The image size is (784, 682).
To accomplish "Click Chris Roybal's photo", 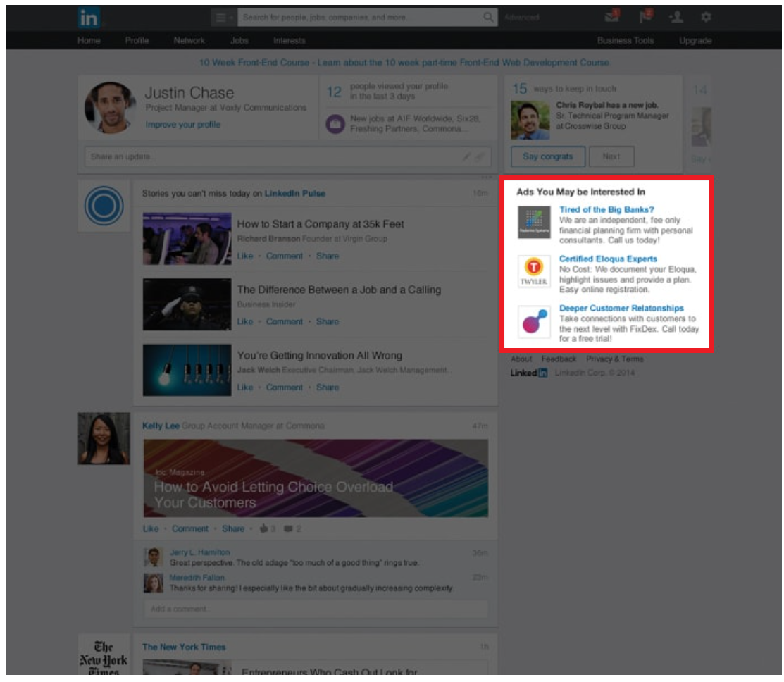I will pos(530,120).
